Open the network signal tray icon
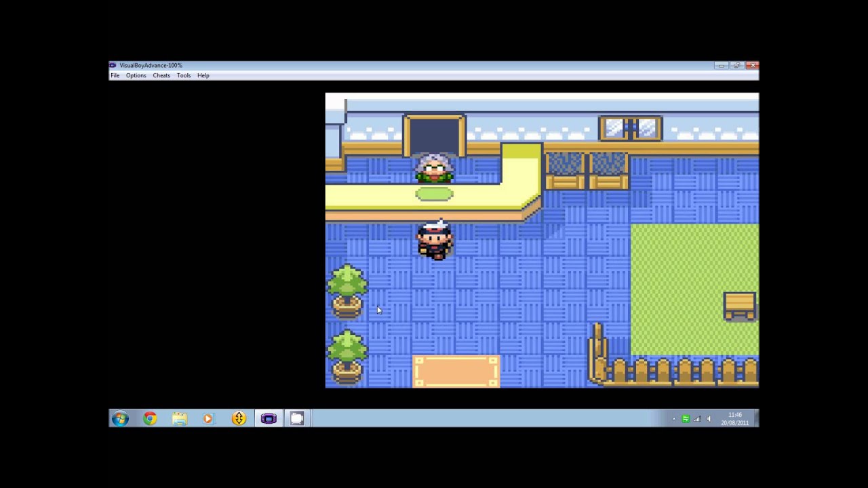Screen dimensions: 868x488 pos(697,419)
